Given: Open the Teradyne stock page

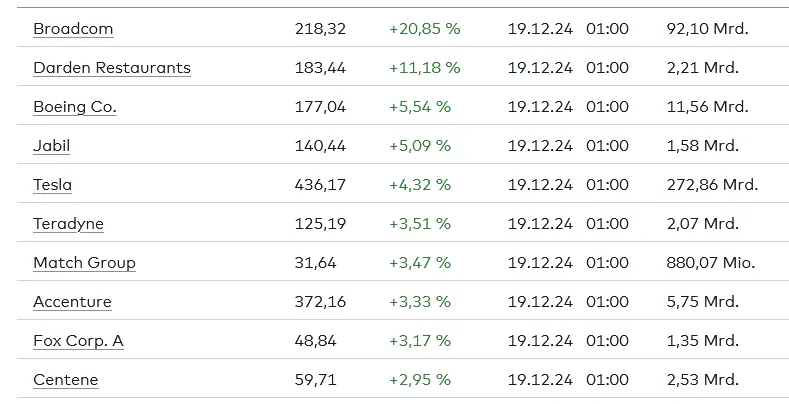Looking at the screenshot, I should (68, 223).
